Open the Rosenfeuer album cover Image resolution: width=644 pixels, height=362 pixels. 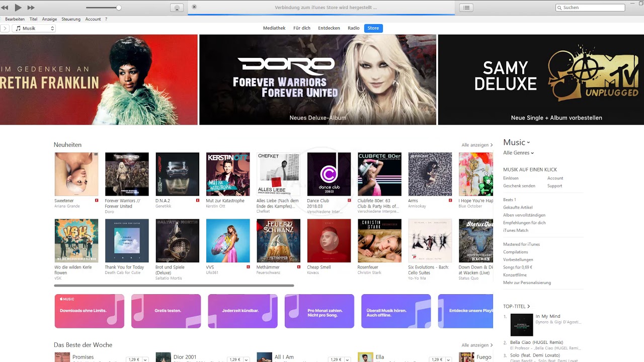379,240
